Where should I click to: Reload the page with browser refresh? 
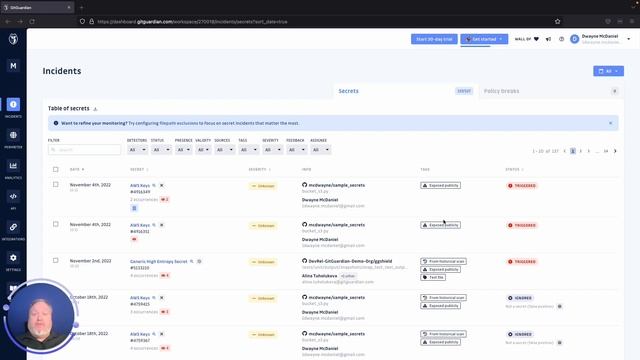32,21
